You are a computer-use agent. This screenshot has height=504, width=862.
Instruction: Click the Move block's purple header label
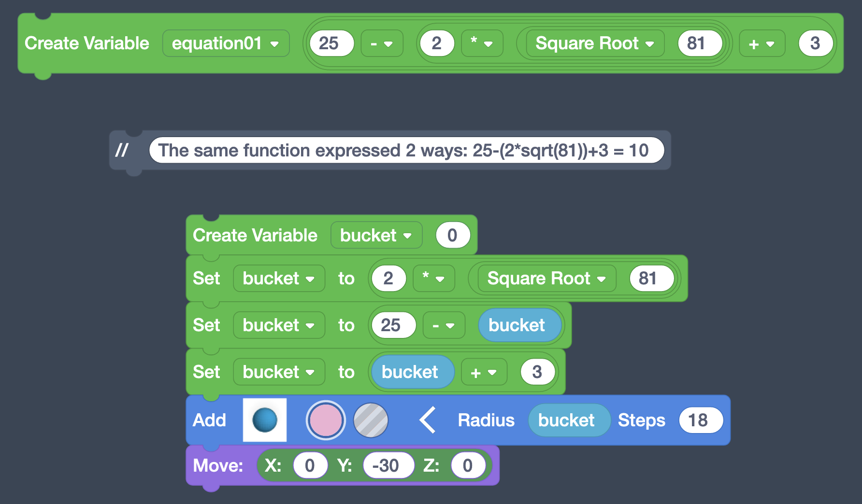[x=218, y=465]
